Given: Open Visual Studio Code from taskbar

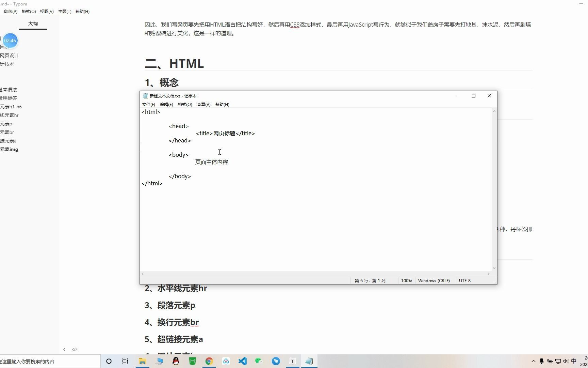Looking at the screenshot, I should (242, 361).
